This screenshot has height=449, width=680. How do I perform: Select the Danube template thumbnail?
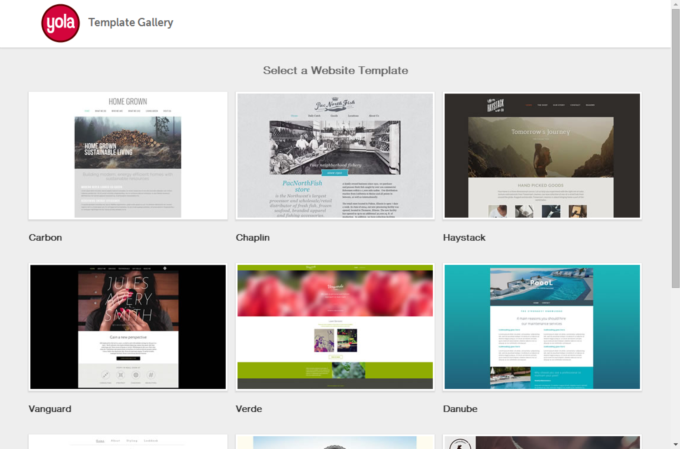[542, 327]
